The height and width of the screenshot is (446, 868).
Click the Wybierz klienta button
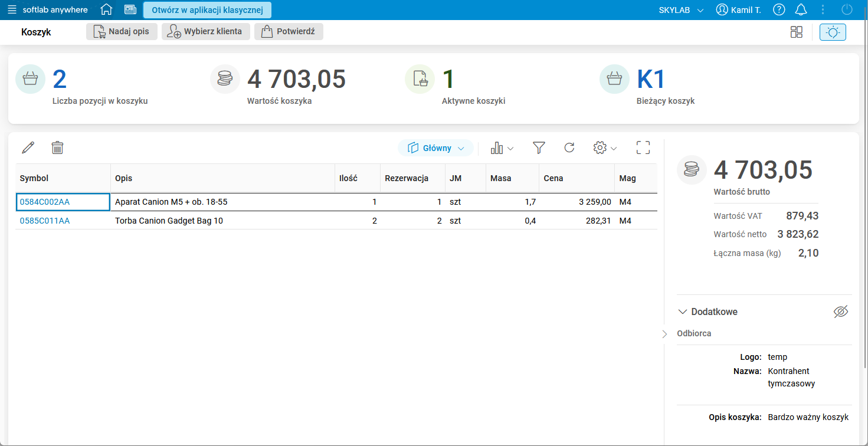point(206,32)
